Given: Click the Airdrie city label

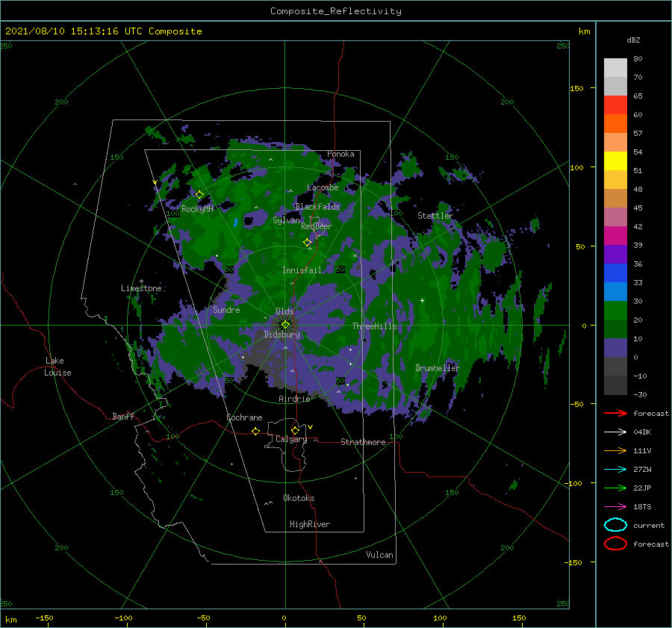Looking at the screenshot, I should pos(294,399).
